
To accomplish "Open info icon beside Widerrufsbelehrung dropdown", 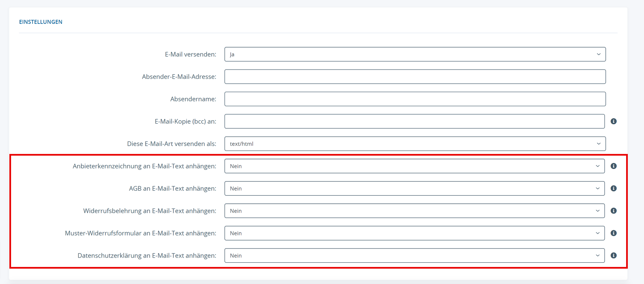I will [613, 211].
